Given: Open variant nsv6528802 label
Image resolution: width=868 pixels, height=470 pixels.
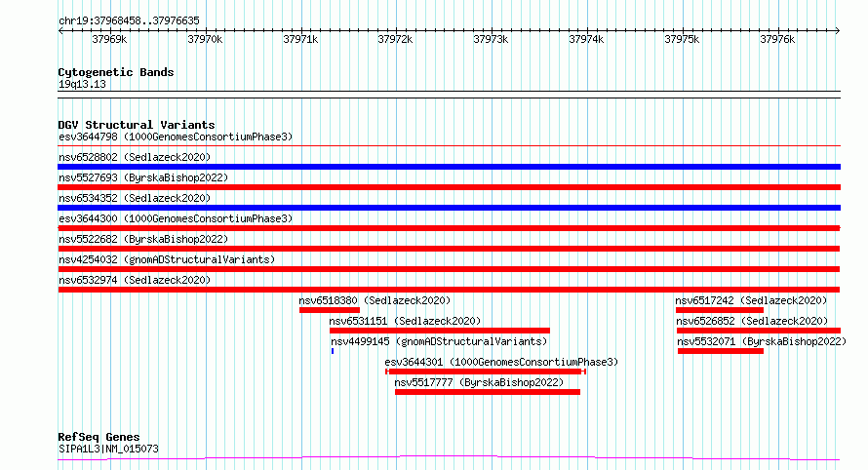Looking at the screenshot, I should [x=135, y=157].
